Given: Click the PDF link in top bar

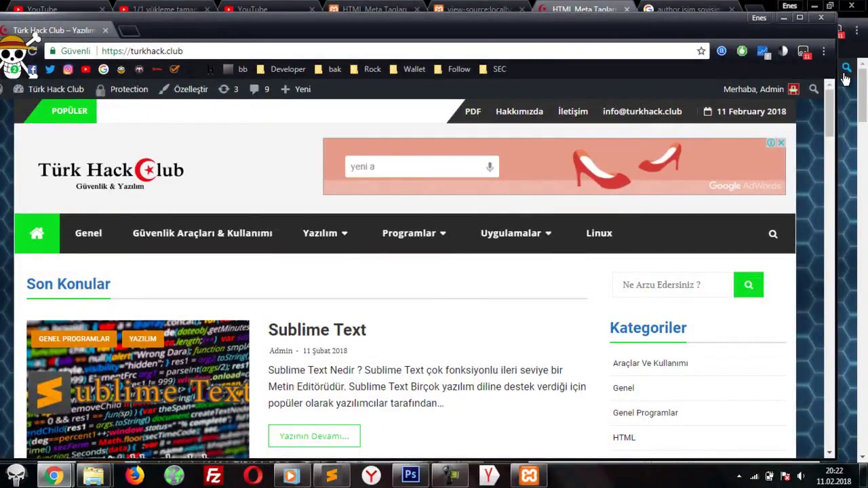Looking at the screenshot, I should click(x=473, y=111).
